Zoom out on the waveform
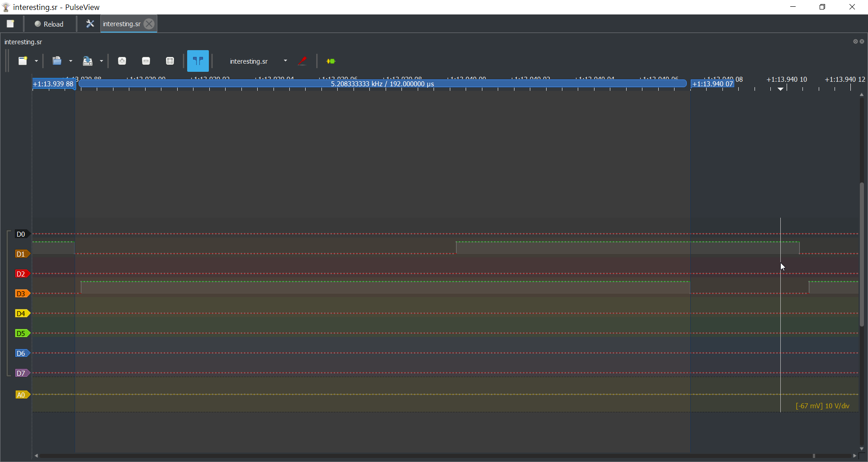 pos(146,61)
